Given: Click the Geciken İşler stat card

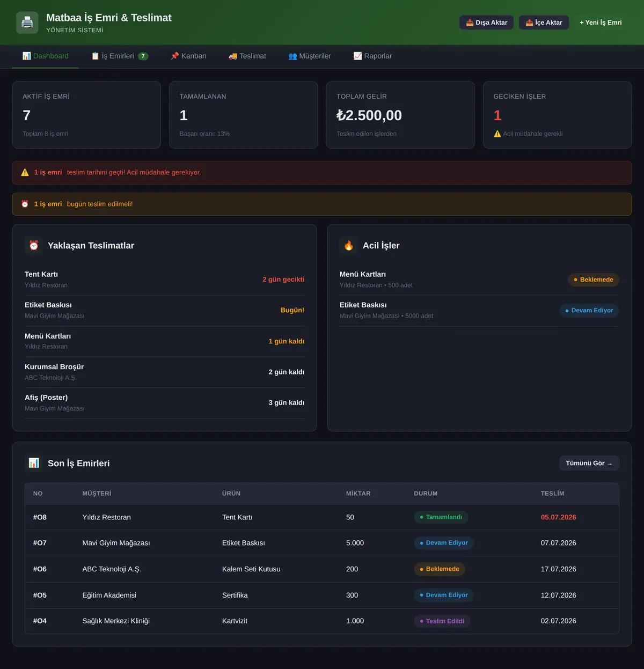Looking at the screenshot, I should pyautogui.click(x=557, y=115).
